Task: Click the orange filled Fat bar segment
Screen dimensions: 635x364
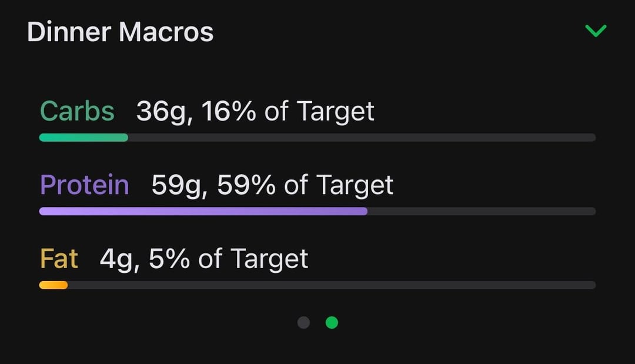Action: click(x=54, y=285)
